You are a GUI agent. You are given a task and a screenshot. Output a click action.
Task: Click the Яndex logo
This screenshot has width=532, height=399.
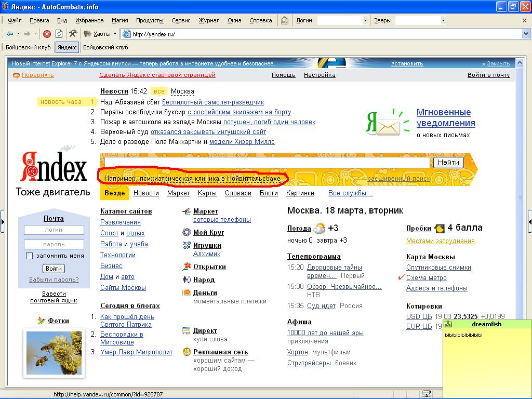54,166
